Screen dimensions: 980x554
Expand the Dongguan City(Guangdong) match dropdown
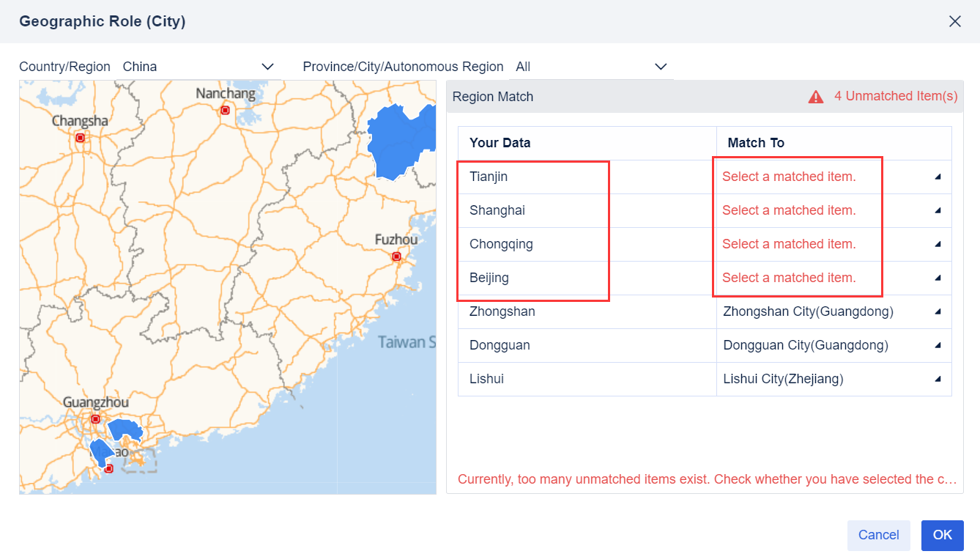pos(938,345)
